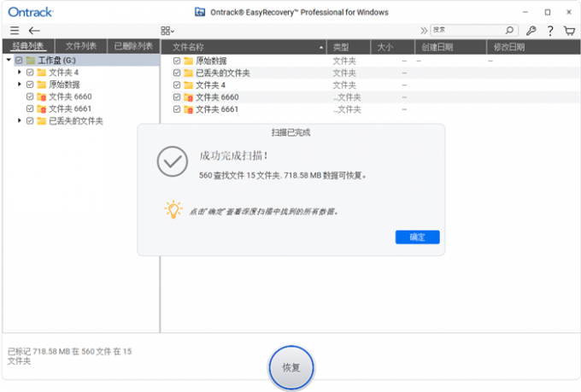Click deleted folder icon 文件夹 6661 in list

(x=189, y=109)
